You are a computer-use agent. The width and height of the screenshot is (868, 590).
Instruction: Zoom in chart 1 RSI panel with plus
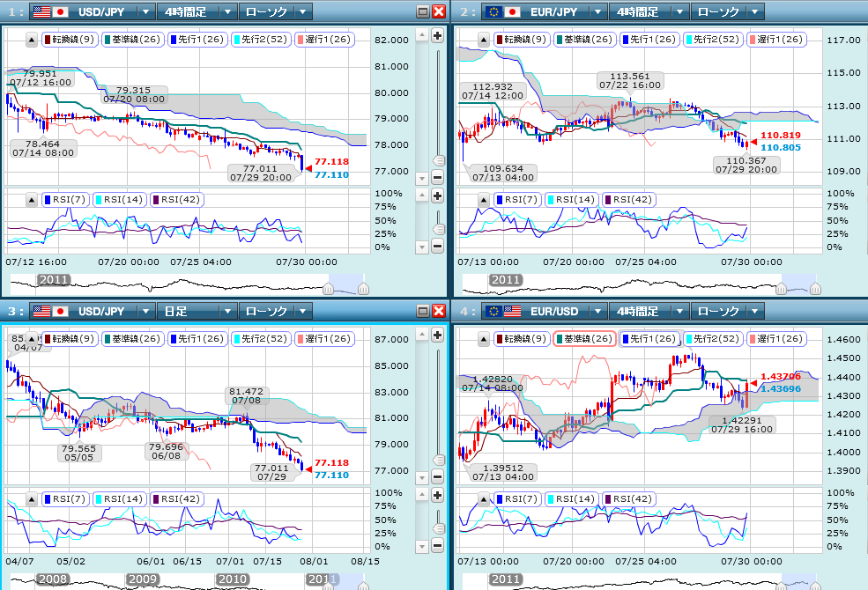click(437, 195)
